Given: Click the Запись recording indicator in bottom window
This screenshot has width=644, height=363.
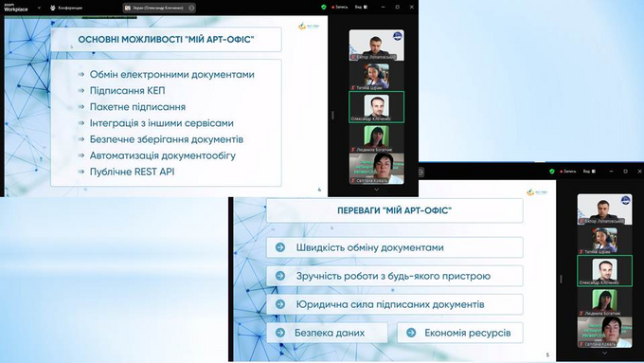Looking at the screenshot, I should pos(568,172).
